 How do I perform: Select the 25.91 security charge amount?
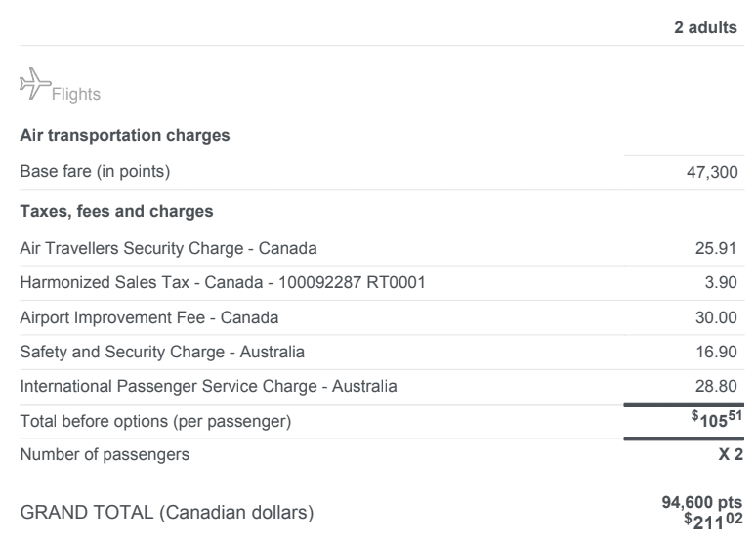[719, 247]
